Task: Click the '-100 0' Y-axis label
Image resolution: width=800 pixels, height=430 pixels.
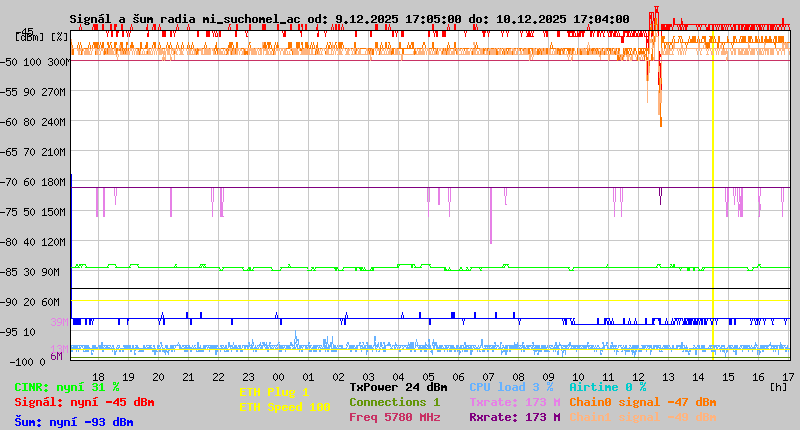Action: coord(28,362)
